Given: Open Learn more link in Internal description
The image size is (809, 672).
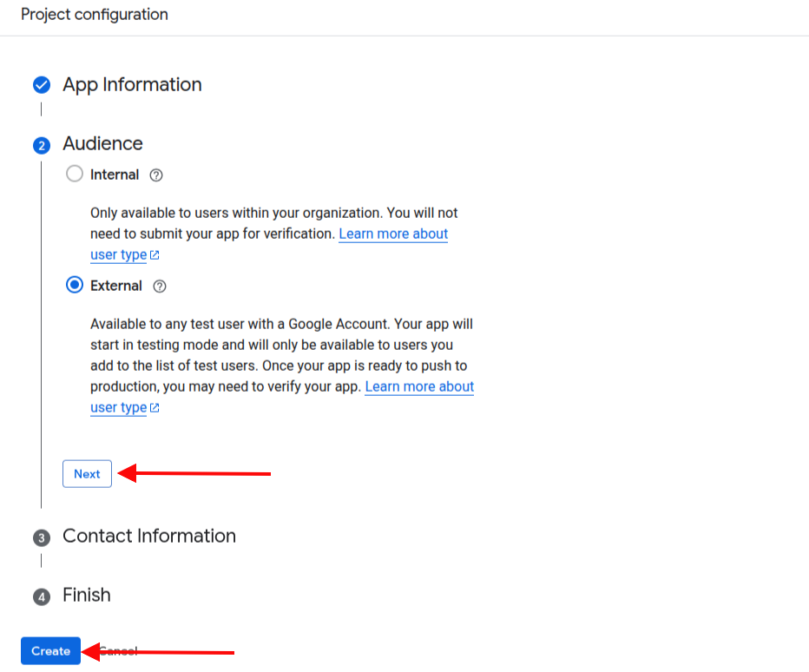Looking at the screenshot, I should pyautogui.click(x=393, y=234).
